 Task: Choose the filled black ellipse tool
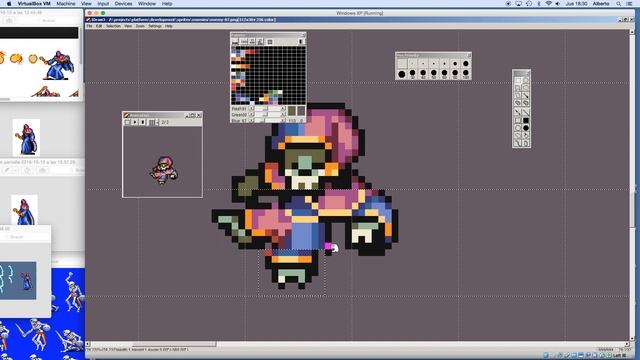[x=526, y=128]
